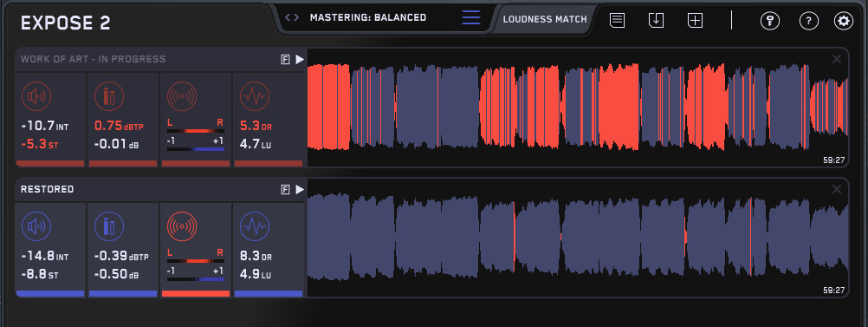The height and width of the screenshot is (327, 868).
Task: Click the Work of Art - In Progress title
Action: (93, 59)
